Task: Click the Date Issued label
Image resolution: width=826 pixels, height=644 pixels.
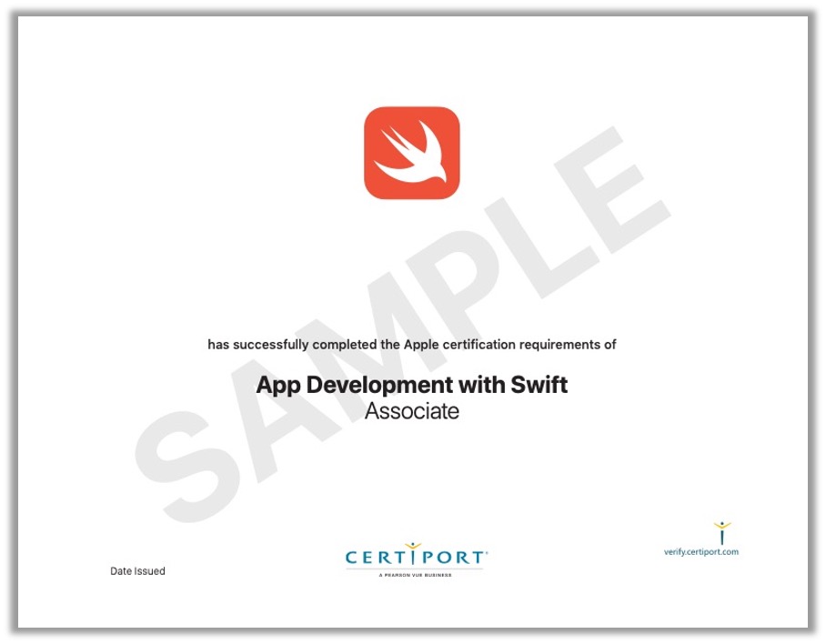Action: point(137,571)
